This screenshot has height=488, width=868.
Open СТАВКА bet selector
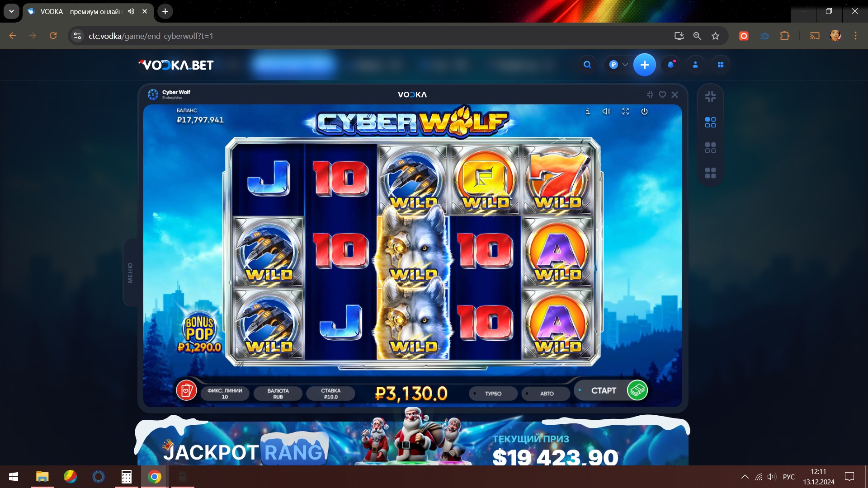pyautogui.click(x=330, y=394)
